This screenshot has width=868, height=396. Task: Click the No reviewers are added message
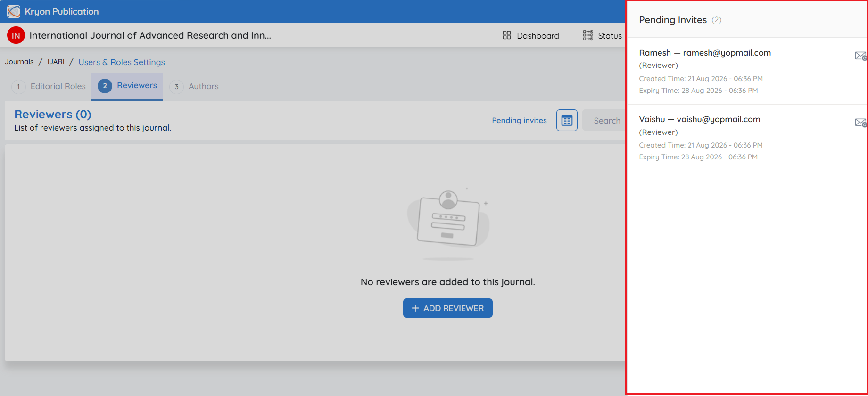pyautogui.click(x=448, y=282)
